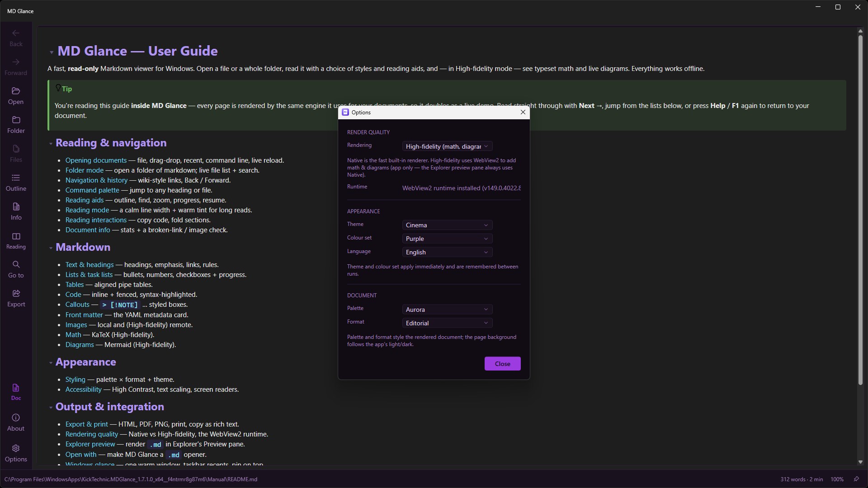The image size is (868, 488).
Task: Click the WebView2 runtime installed text
Action: point(462,188)
